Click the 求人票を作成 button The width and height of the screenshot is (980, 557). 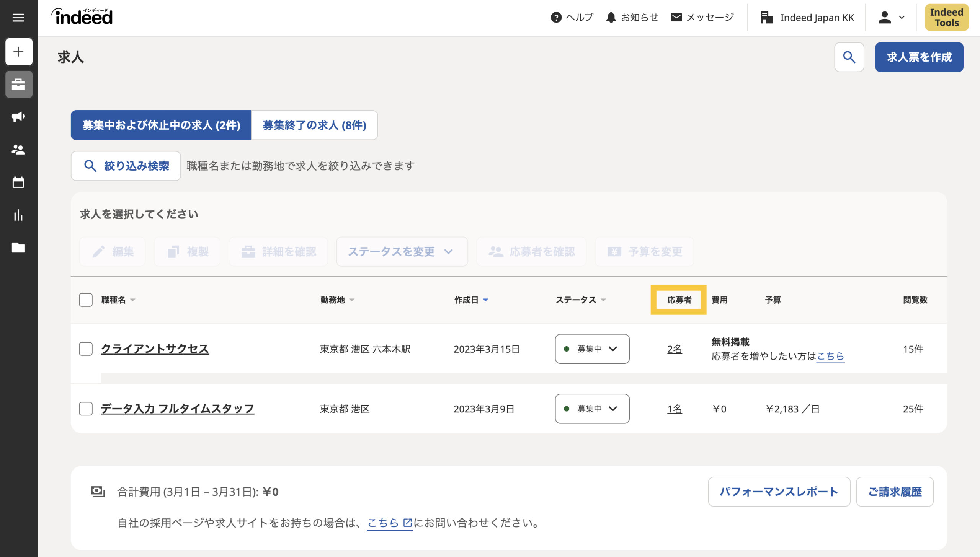(x=919, y=57)
